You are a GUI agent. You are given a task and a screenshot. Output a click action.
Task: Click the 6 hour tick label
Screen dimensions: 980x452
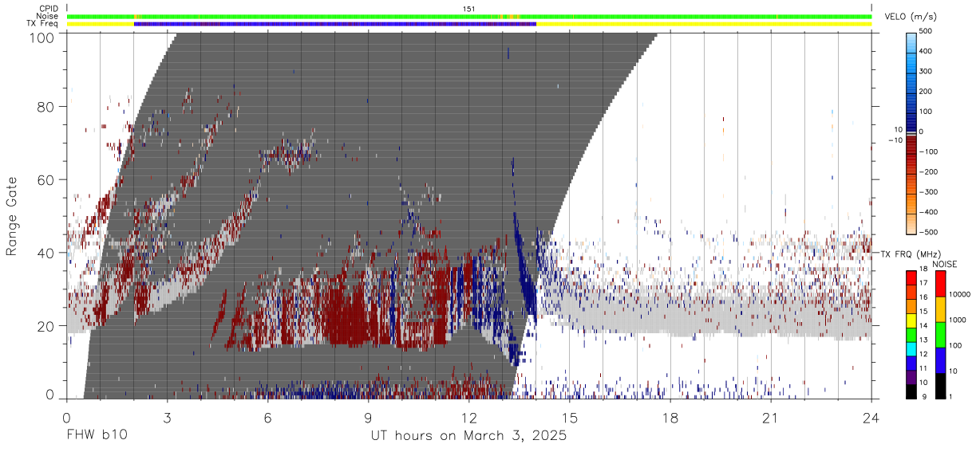267,417
